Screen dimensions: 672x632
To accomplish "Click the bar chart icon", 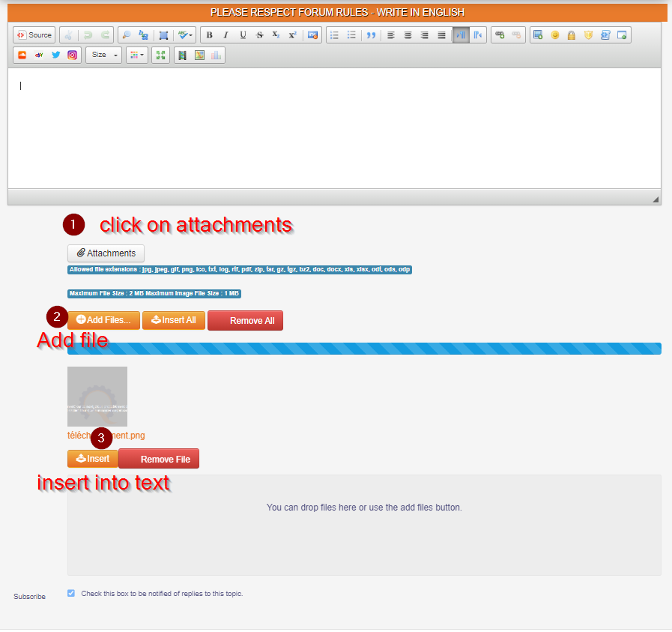I will 216,55.
